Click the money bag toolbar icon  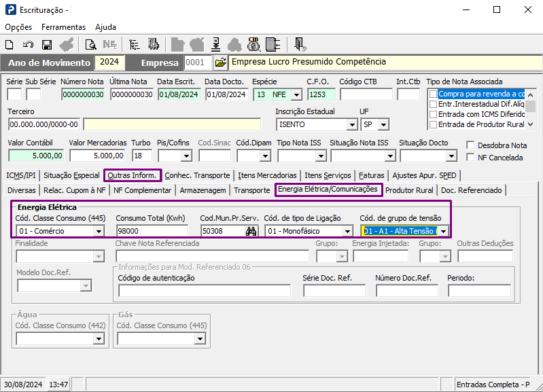click(x=253, y=45)
